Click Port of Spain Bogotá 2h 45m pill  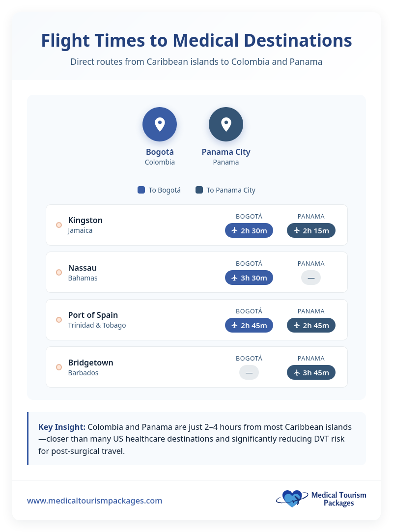(x=249, y=325)
